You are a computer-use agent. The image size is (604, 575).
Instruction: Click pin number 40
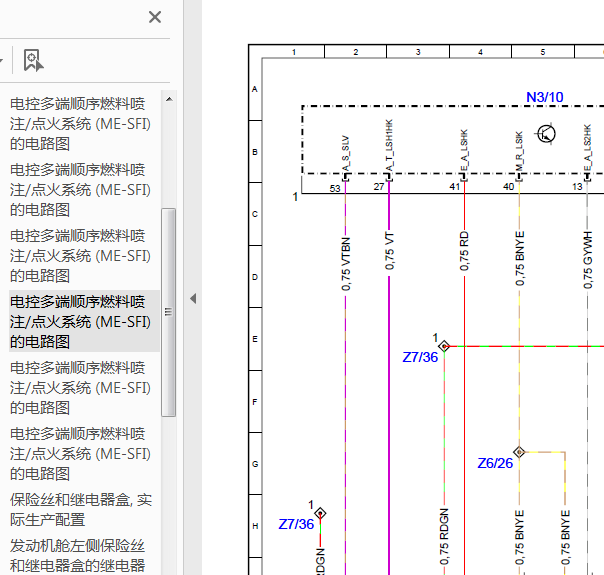pyautogui.click(x=508, y=186)
